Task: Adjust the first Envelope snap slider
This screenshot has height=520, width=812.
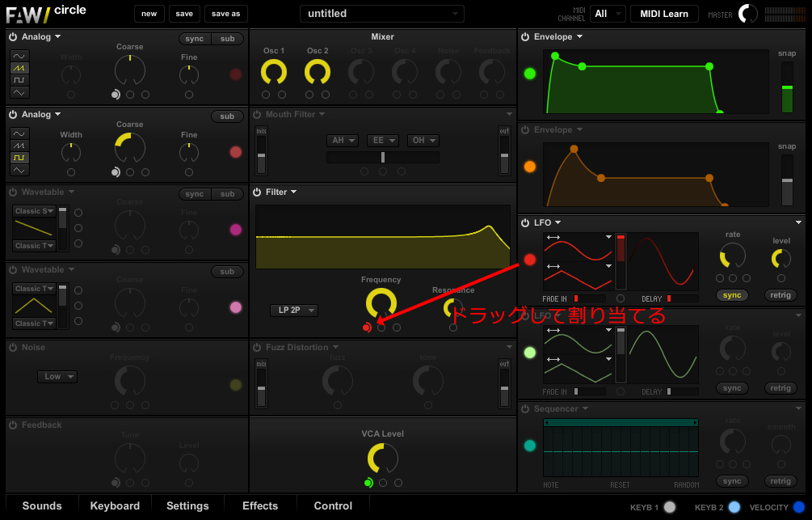Action: [787, 87]
